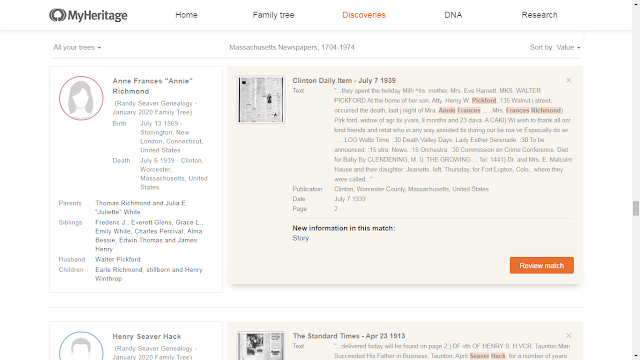Open the Sort by Value dropdown
The width and height of the screenshot is (640, 360).
click(555, 47)
